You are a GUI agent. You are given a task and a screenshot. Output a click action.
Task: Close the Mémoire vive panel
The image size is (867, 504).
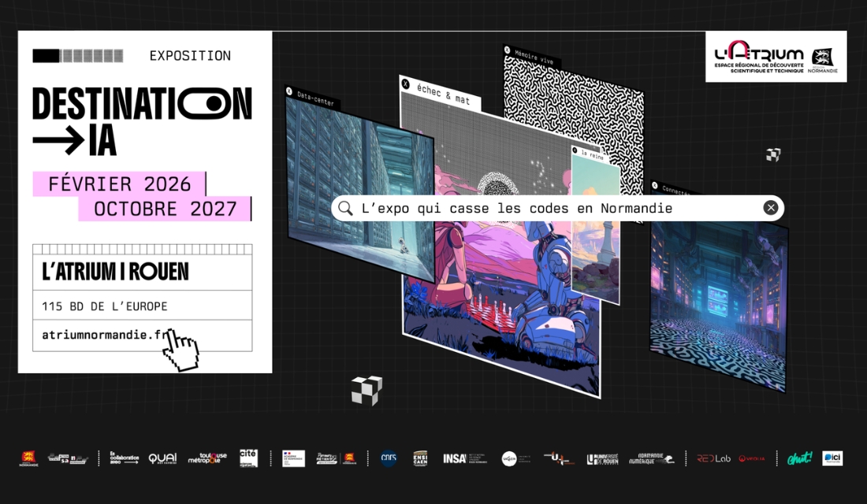coord(508,49)
